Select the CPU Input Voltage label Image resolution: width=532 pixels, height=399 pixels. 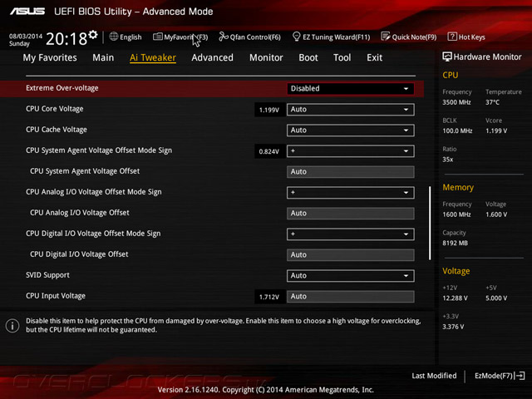[x=56, y=296]
